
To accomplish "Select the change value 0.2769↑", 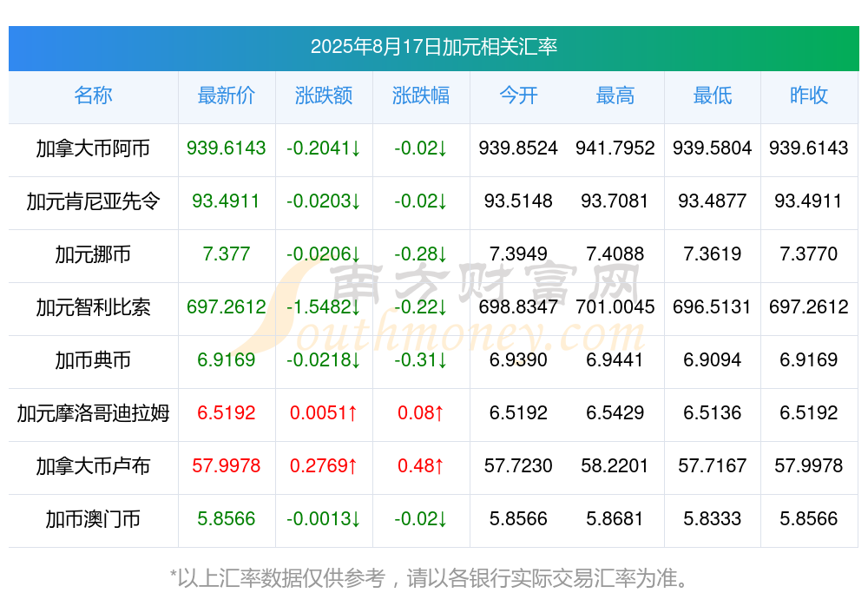I will tap(324, 466).
